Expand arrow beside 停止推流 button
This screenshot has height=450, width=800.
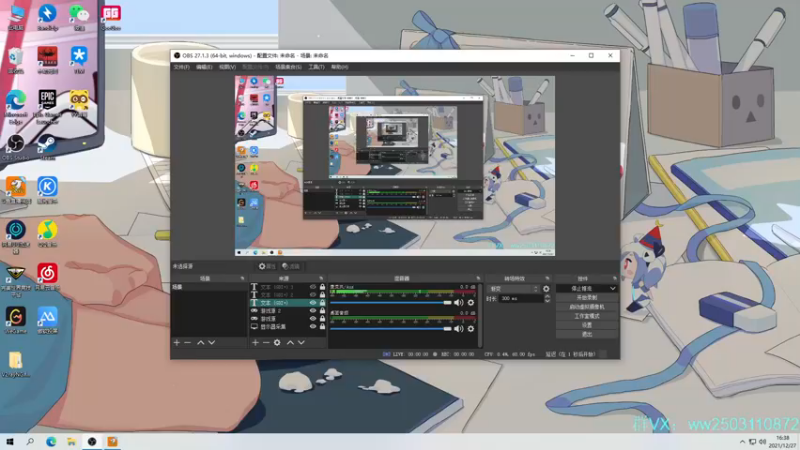[613, 289]
